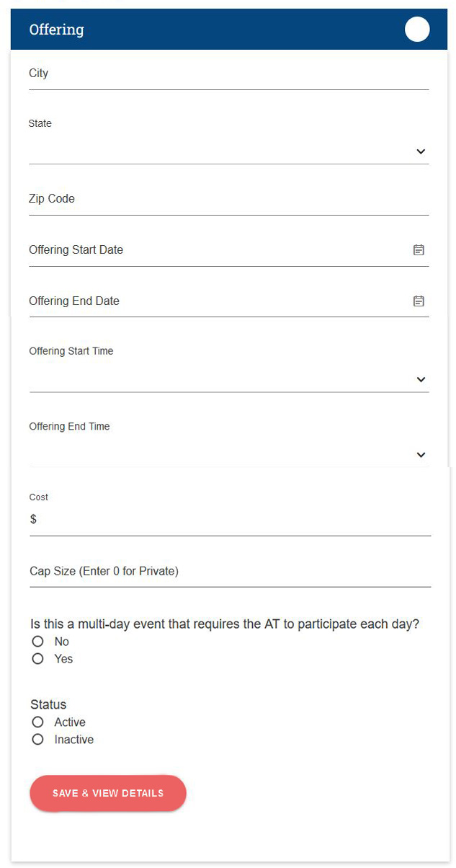Open the Offering End Time dropdown
Viewport: 456px width, 868px height.
(421, 455)
